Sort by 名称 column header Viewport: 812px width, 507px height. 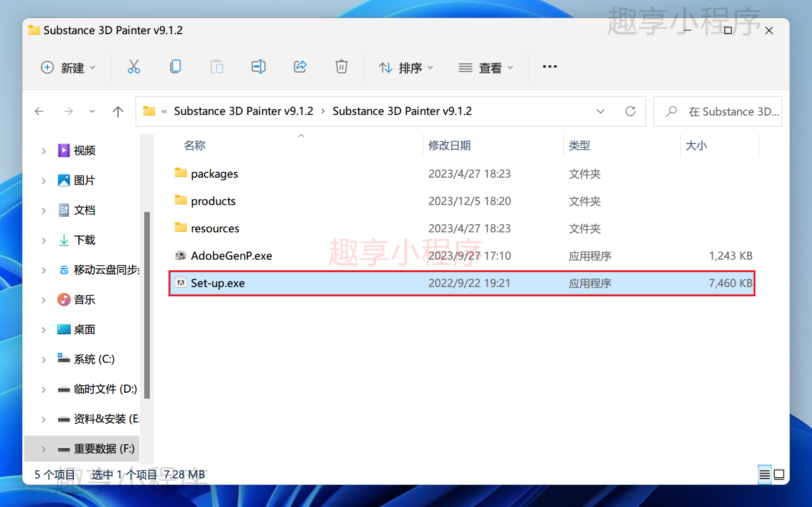click(x=195, y=145)
